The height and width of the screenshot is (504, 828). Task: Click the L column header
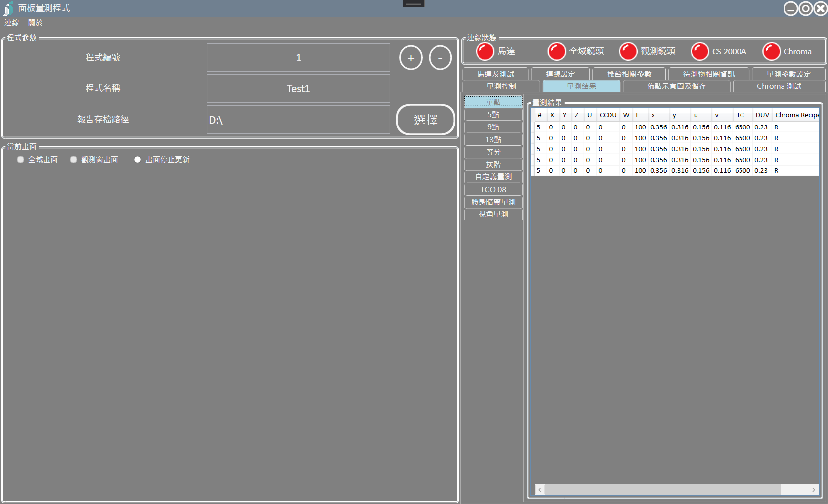click(x=640, y=115)
